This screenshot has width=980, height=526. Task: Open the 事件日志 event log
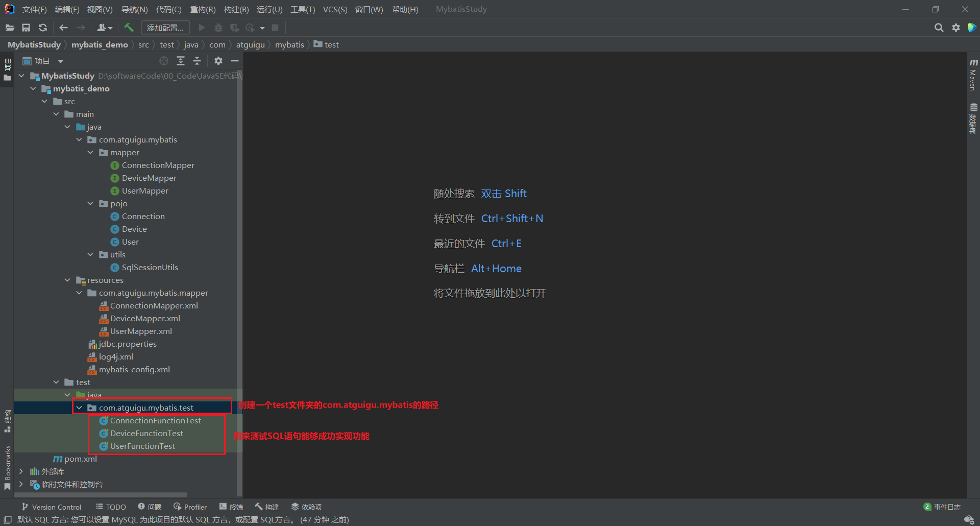(x=942, y=507)
